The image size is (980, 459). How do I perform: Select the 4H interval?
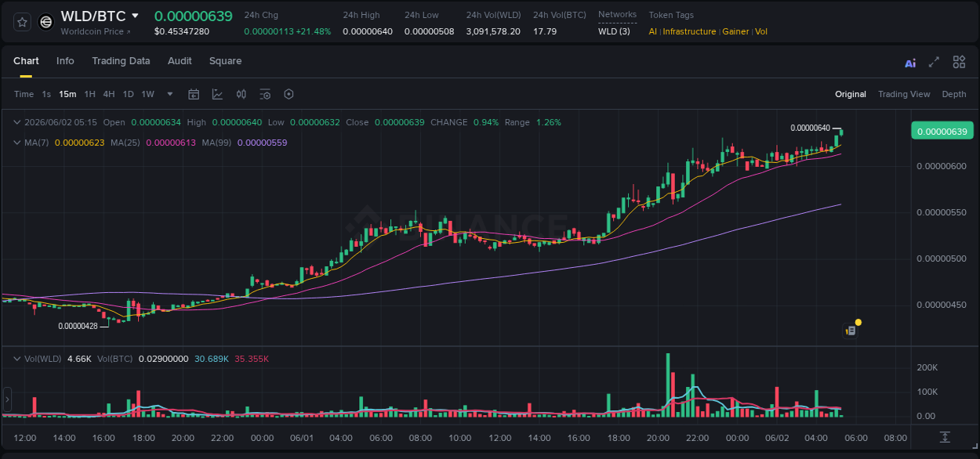pyautogui.click(x=108, y=94)
